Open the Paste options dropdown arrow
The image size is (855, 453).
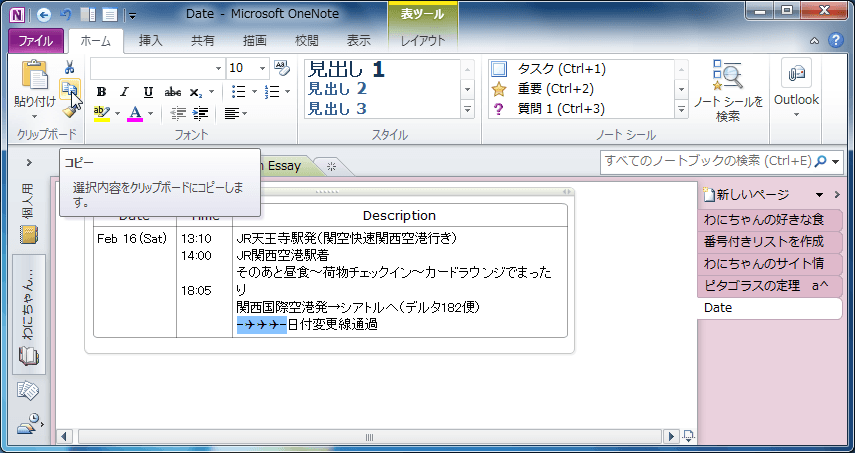pyautogui.click(x=34, y=116)
